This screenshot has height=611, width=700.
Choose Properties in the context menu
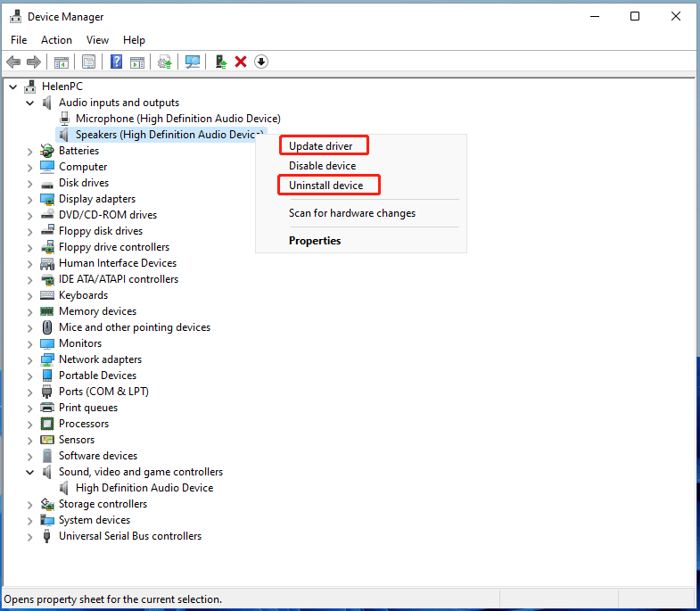(x=315, y=241)
